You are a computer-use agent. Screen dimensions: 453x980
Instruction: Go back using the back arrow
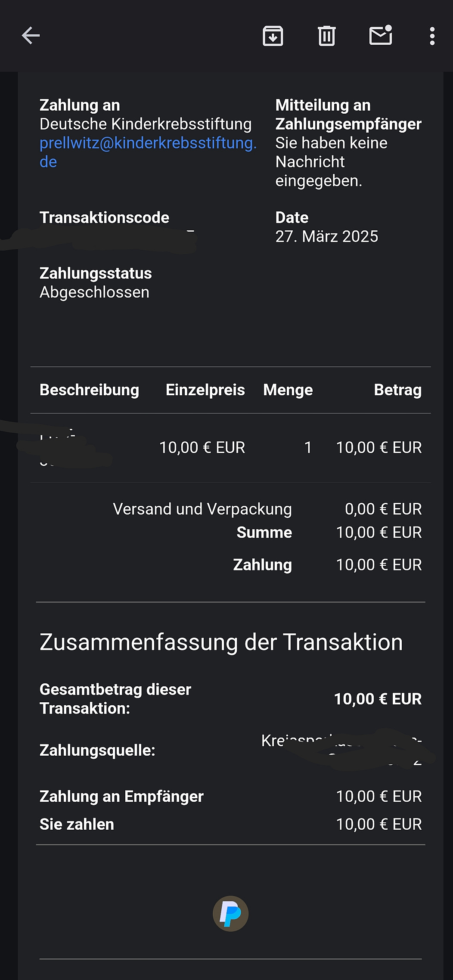(31, 36)
